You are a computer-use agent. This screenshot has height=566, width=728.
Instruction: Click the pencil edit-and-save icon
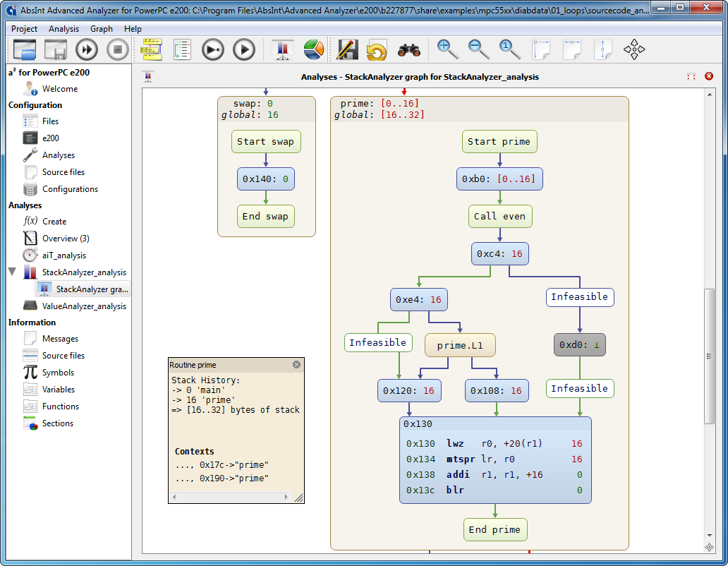tap(347, 49)
